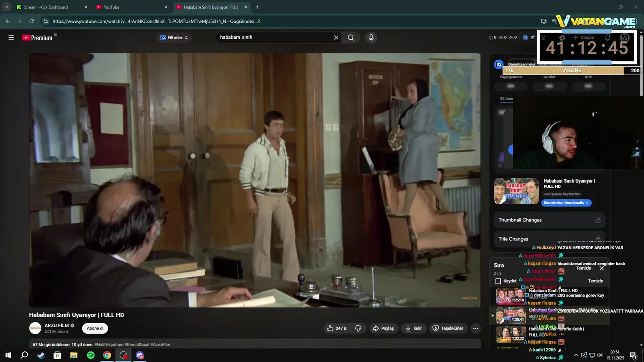Open the YouTube hamburger guide menu
The height and width of the screenshot is (362, 644).
[x=11, y=38]
